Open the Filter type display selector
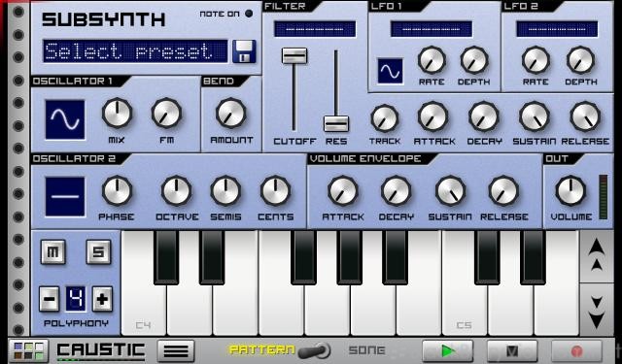Image resolution: width=622 pixels, height=364 pixels. pos(315,29)
